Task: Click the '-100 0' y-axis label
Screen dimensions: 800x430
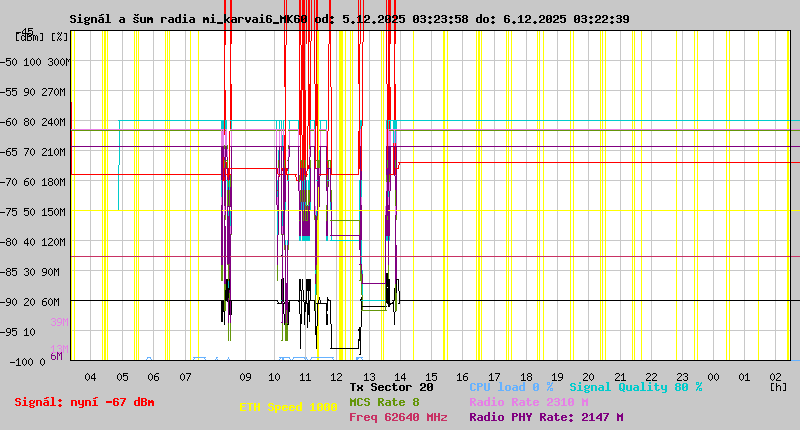Action: [x=28, y=362]
